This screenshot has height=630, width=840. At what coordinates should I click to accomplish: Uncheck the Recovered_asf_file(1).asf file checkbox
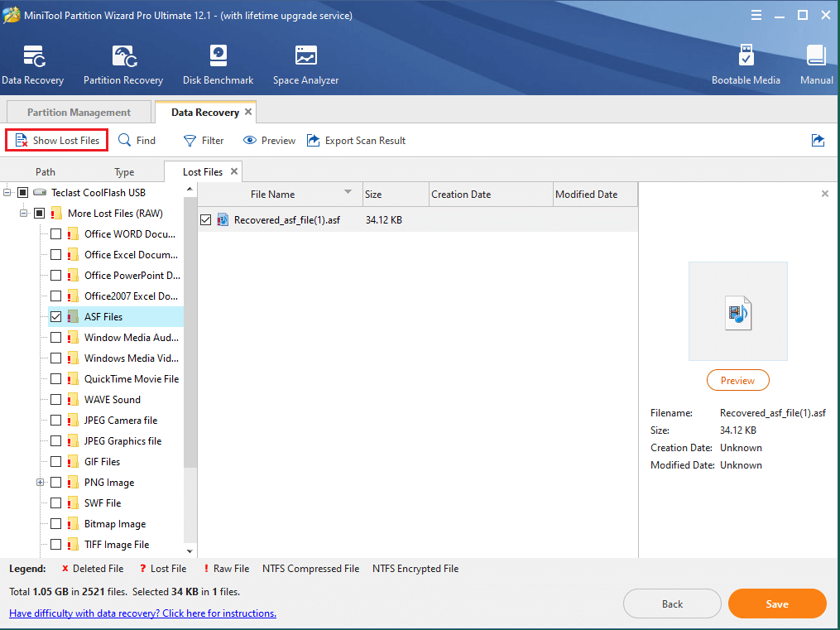(x=206, y=219)
